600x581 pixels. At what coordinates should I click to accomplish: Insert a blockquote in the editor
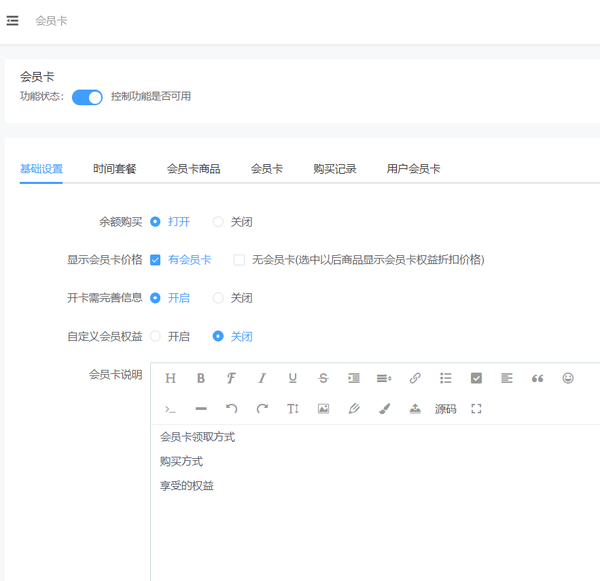(x=537, y=378)
